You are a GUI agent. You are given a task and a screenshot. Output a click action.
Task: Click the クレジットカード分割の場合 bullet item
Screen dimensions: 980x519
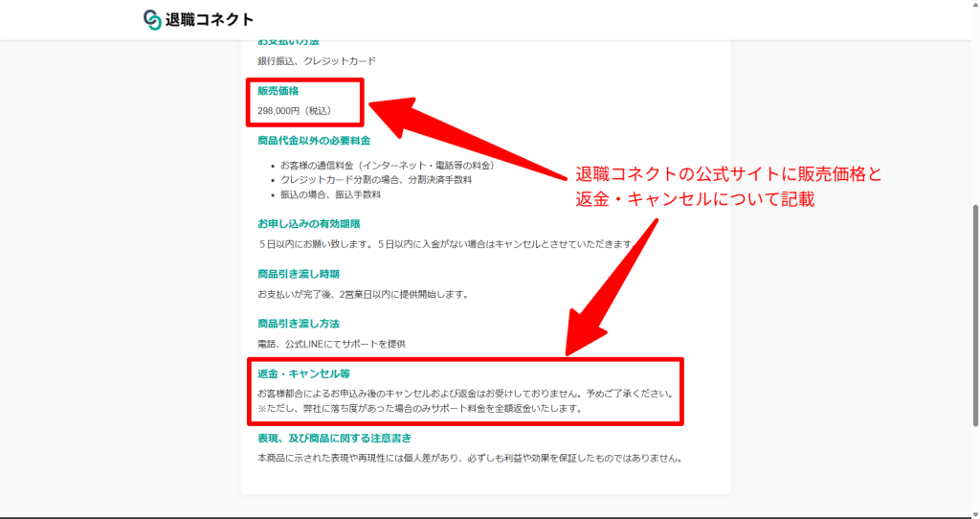point(375,179)
